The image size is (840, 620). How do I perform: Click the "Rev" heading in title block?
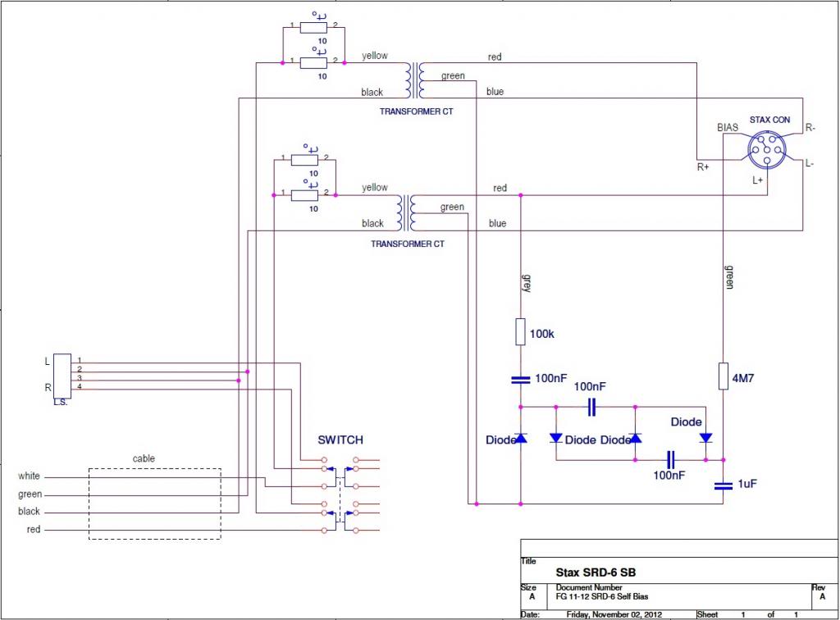pyautogui.click(x=819, y=587)
